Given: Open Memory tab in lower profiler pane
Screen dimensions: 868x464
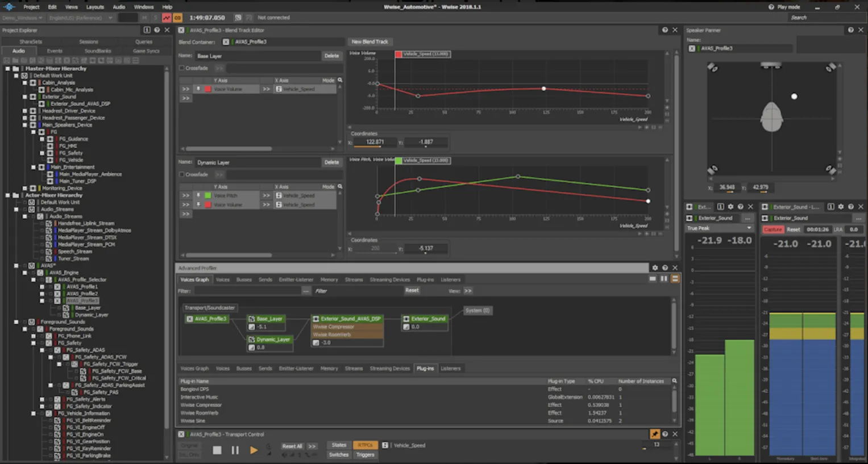Looking at the screenshot, I should pos(329,369).
